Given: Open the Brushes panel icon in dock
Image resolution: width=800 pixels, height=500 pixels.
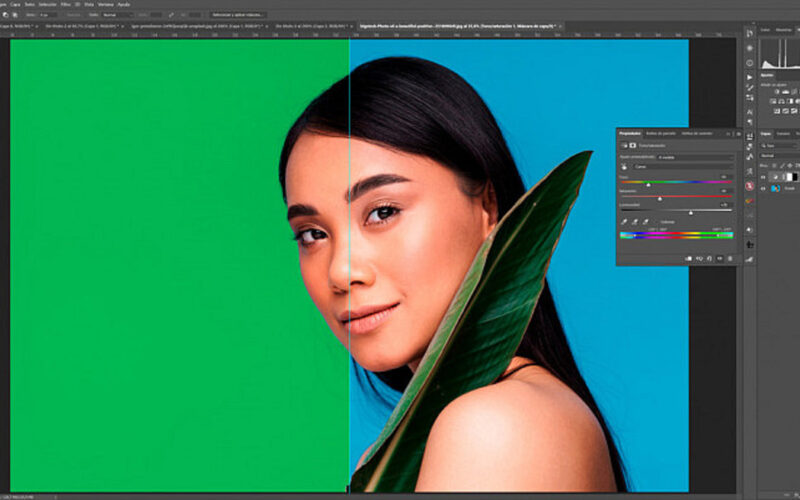Looking at the screenshot, I should [749, 88].
